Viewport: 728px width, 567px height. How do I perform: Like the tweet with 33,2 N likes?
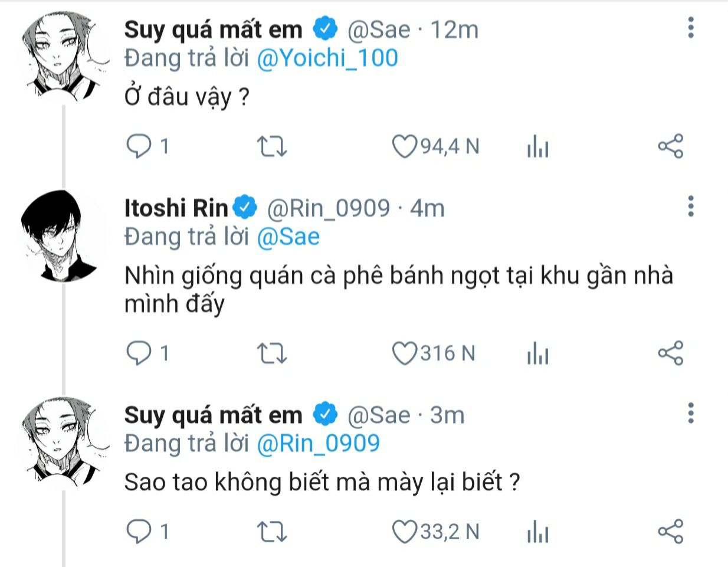tap(405, 532)
